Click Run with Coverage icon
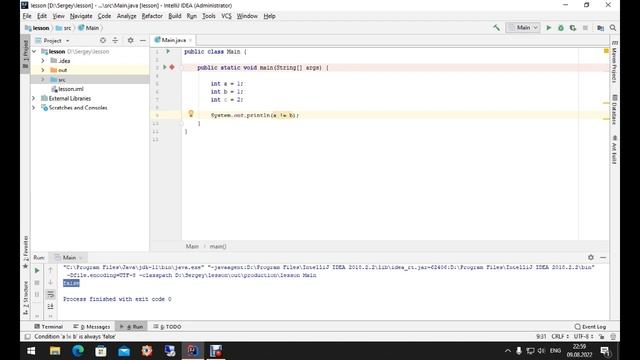 [x=573, y=28]
